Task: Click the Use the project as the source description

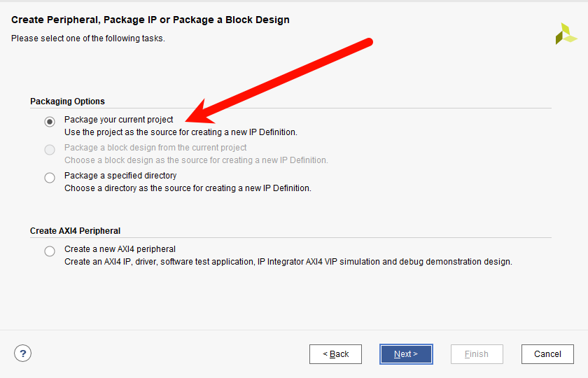Action: pos(181,132)
